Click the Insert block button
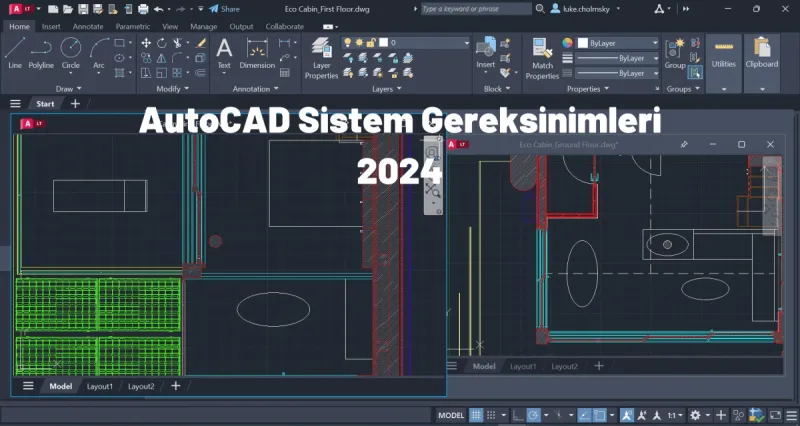 [x=486, y=53]
